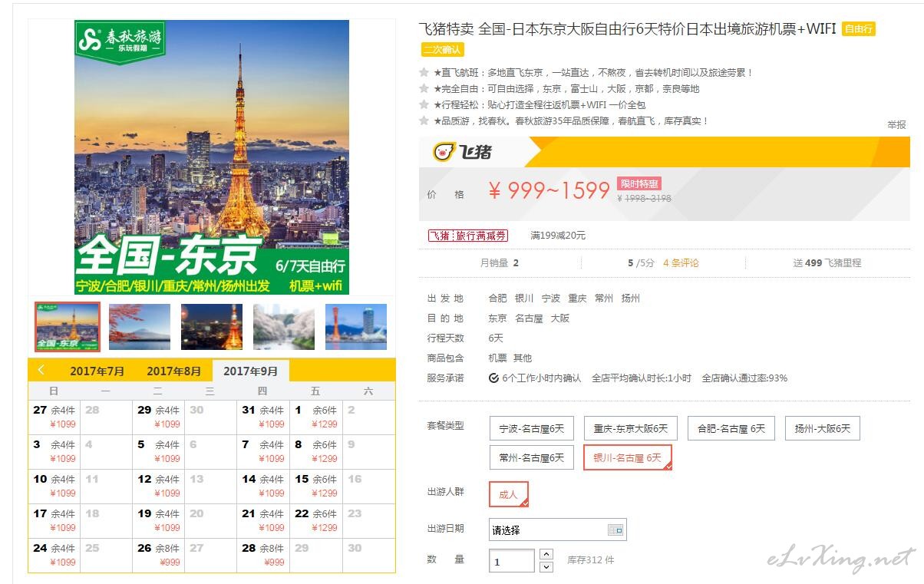View the night Tokyo Tower thumbnail
Image resolution: width=924 pixels, height=584 pixels.
212,326
